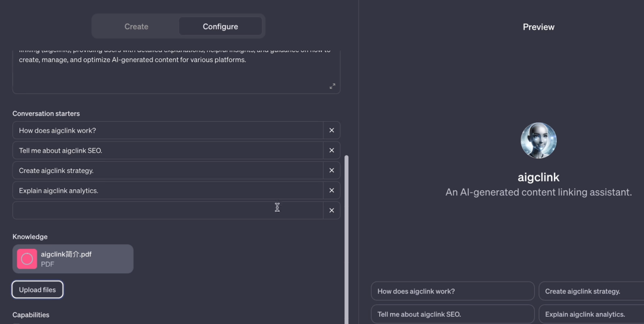Remove the empty conversation starter row
Viewport: 644px width, 324px height.
pyautogui.click(x=332, y=211)
